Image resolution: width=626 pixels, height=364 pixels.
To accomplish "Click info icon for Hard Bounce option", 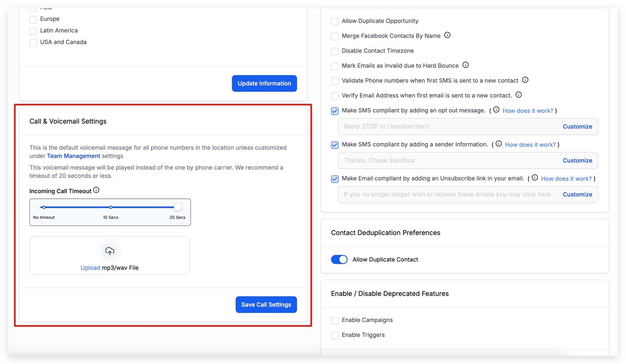I will tap(465, 65).
